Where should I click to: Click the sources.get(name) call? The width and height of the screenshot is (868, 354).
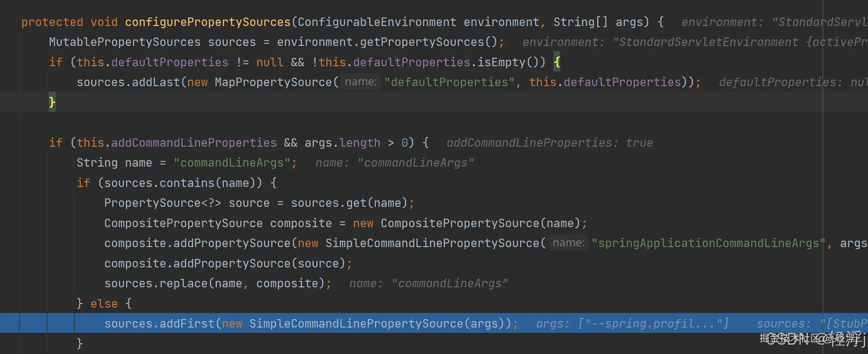(349, 203)
